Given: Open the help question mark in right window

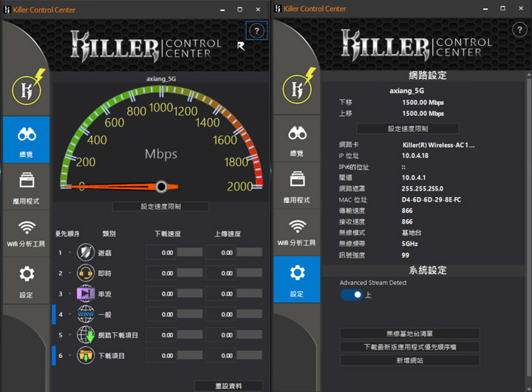Looking at the screenshot, I should click(x=520, y=30).
